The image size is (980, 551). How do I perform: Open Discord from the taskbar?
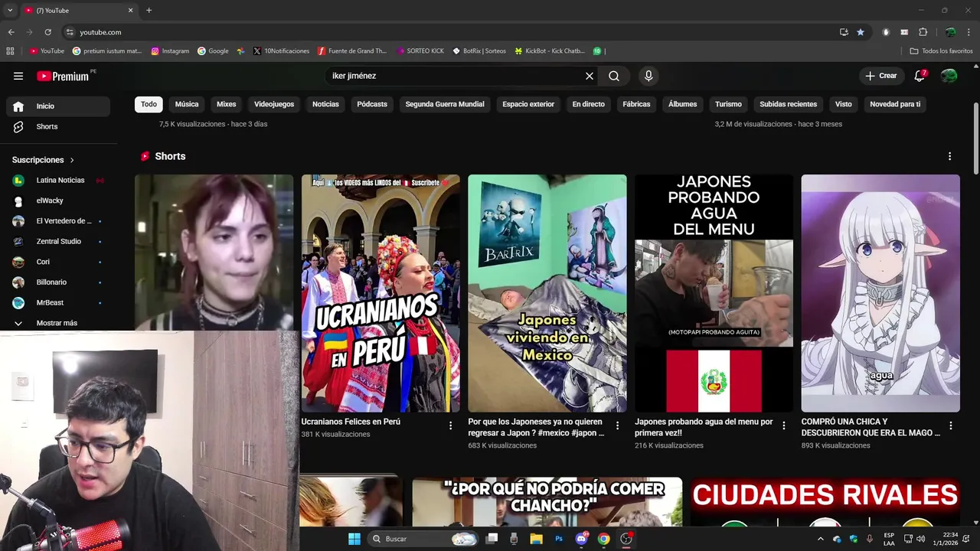point(581,539)
